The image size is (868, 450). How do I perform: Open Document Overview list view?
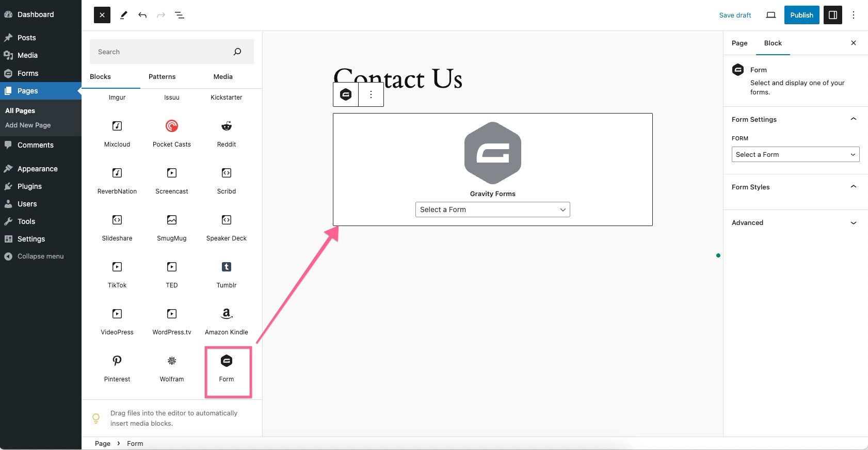(x=180, y=15)
